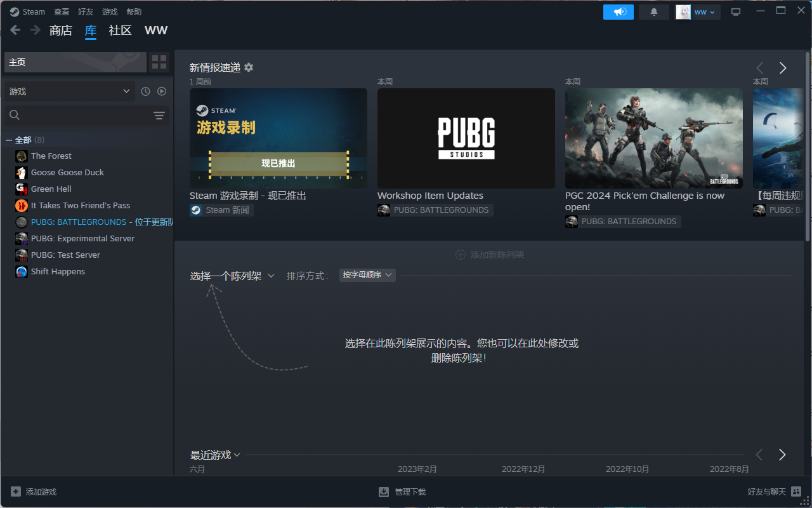Collapse the 全部 games list
The height and width of the screenshot is (508, 812).
click(9, 140)
